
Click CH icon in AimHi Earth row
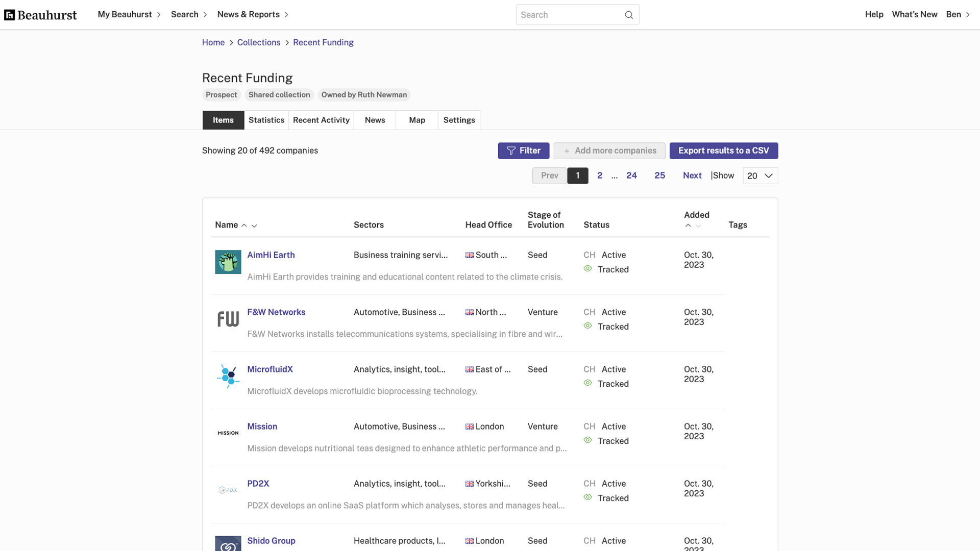click(x=590, y=255)
